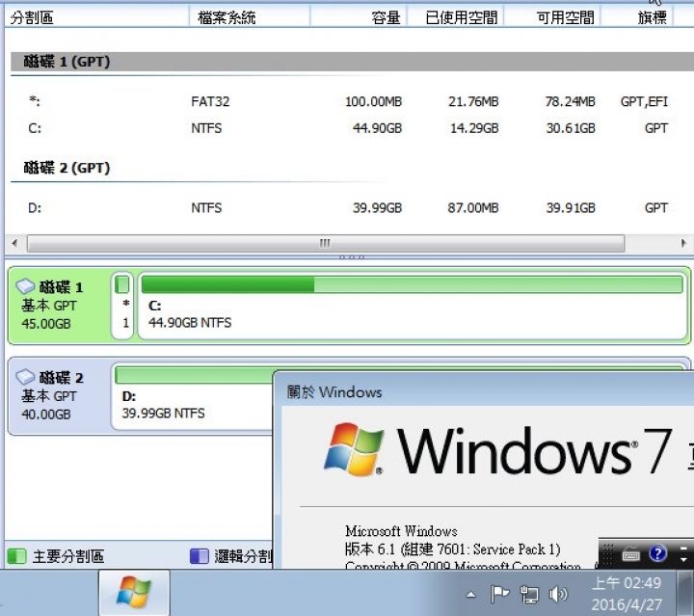Click the Windows Start button

[134, 592]
